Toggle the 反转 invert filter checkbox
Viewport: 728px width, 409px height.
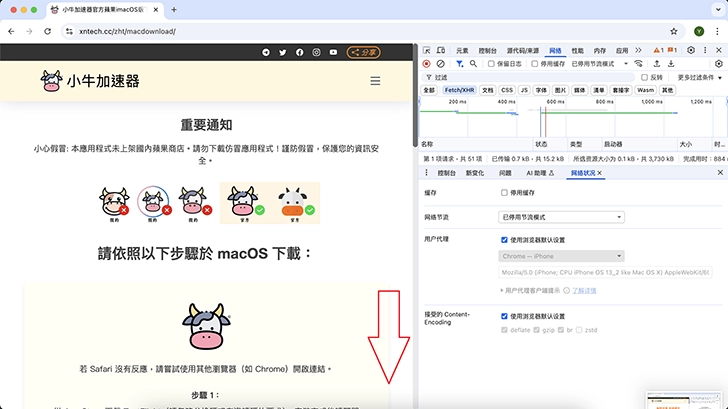point(644,78)
